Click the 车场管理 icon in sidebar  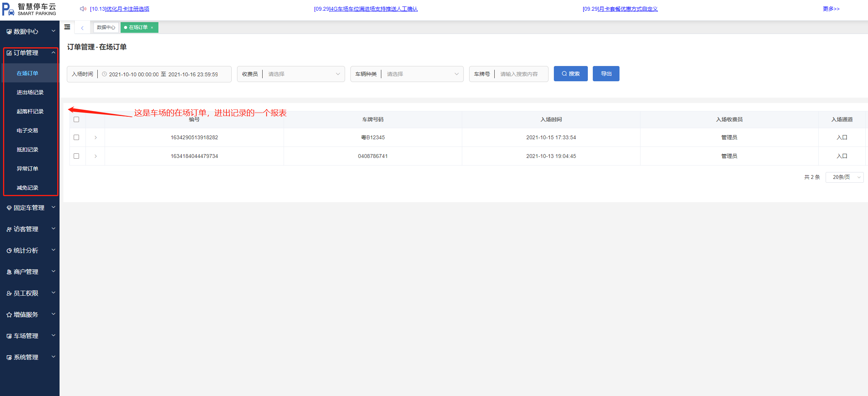pyautogui.click(x=9, y=336)
